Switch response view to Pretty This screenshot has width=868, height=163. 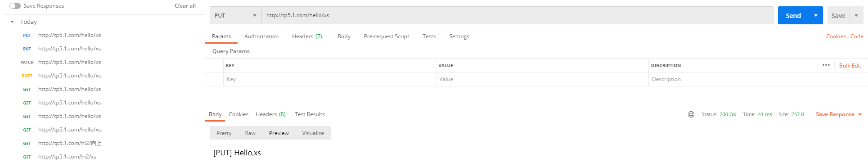pyautogui.click(x=224, y=133)
